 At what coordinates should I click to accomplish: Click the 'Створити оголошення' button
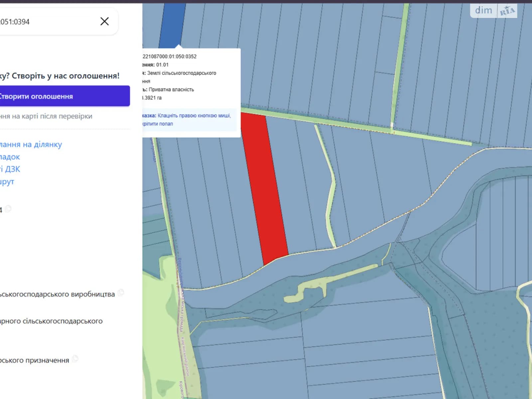pyautogui.click(x=65, y=96)
